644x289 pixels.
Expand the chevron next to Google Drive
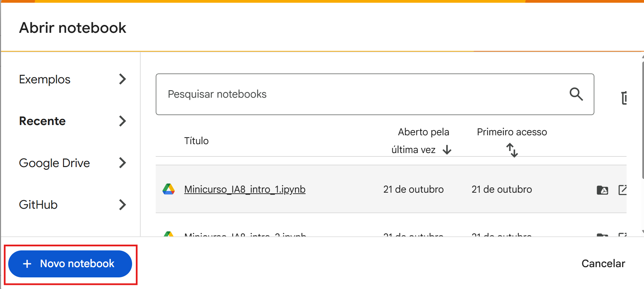pyautogui.click(x=122, y=163)
